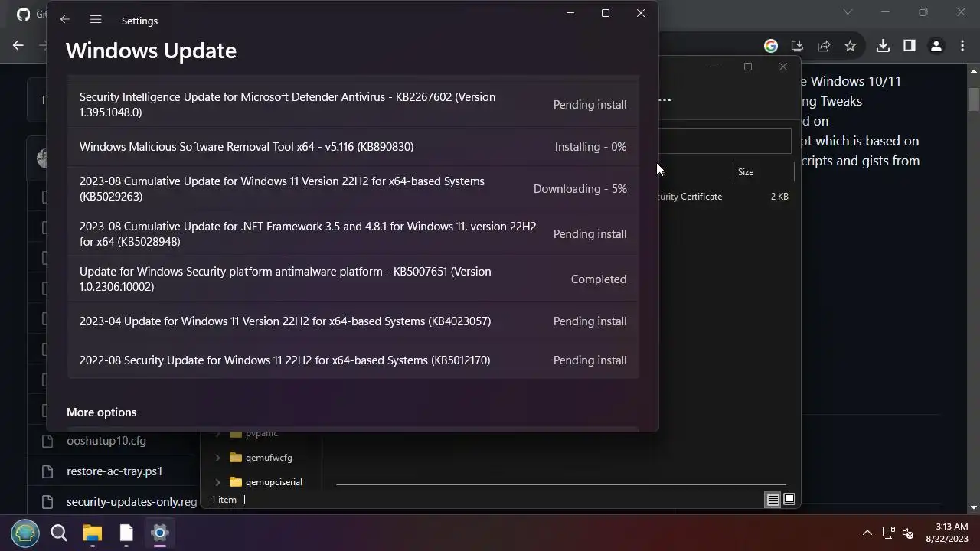Open the clock showing 3:13 AM
Image resolution: width=980 pixels, height=551 pixels.
[947, 533]
